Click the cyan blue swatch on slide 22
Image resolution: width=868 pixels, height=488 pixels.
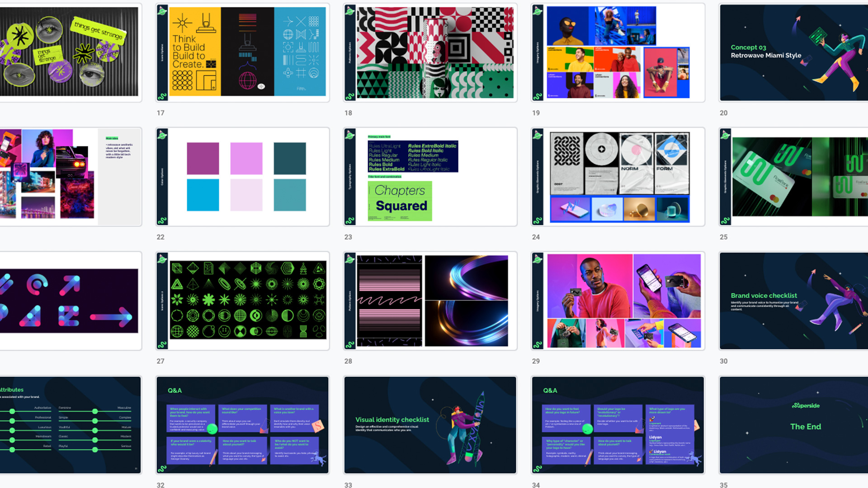(x=203, y=195)
